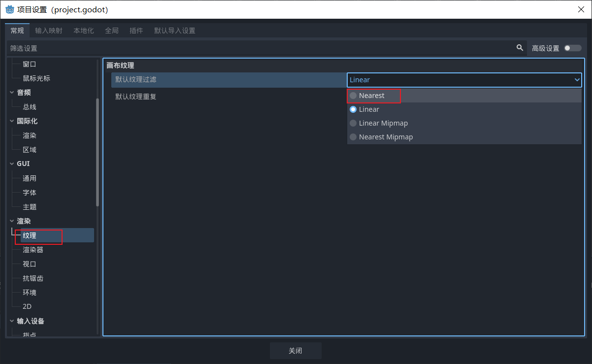Switch to the 输入映射 tab
The image size is (592, 364).
[x=49, y=31]
